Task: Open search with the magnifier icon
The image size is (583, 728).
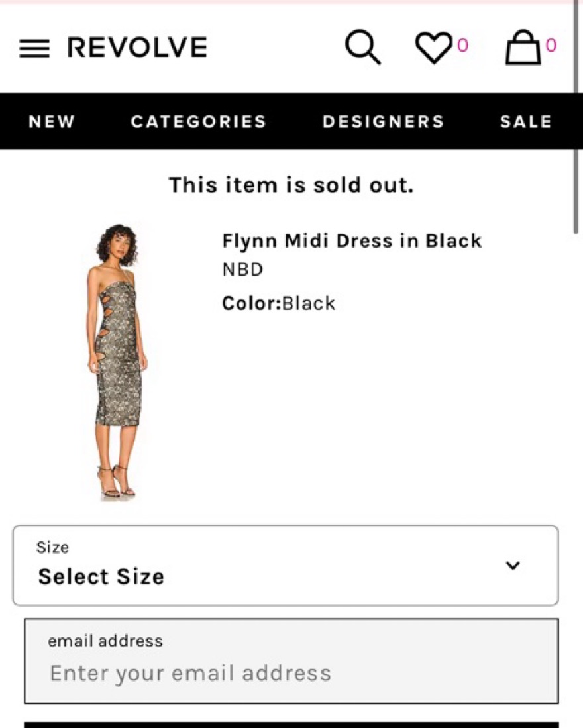Action: 363,48
